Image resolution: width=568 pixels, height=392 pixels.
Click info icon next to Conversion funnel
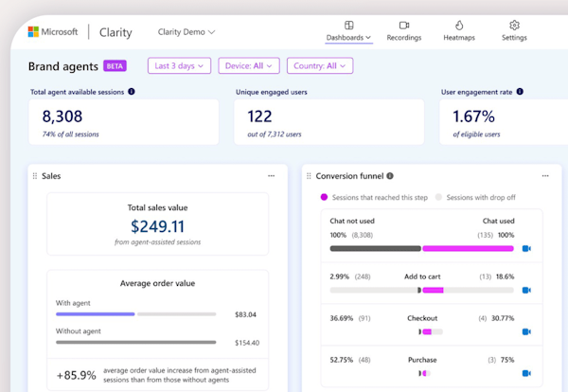(390, 176)
